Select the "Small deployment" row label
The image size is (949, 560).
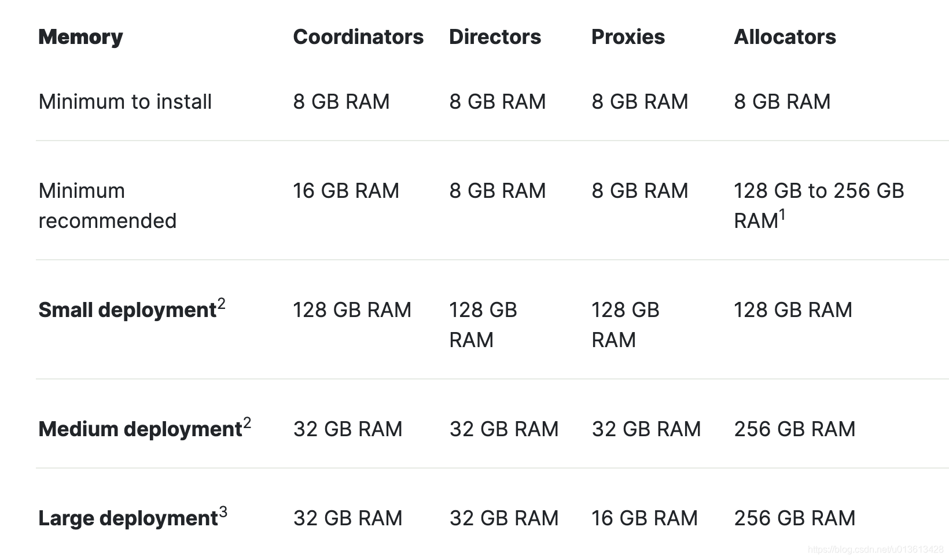point(127,310)
